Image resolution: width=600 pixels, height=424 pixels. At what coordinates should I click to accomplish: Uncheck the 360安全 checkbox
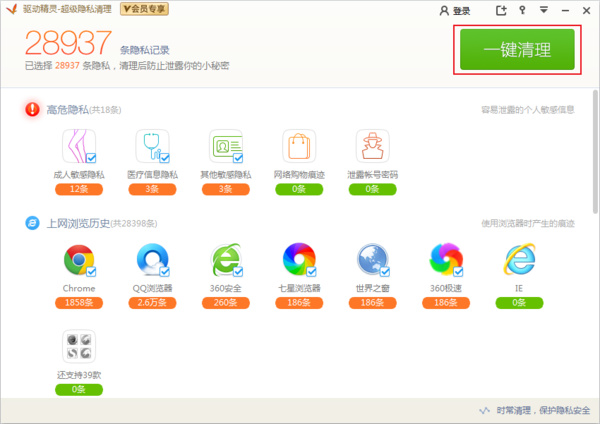coord(238,272)
